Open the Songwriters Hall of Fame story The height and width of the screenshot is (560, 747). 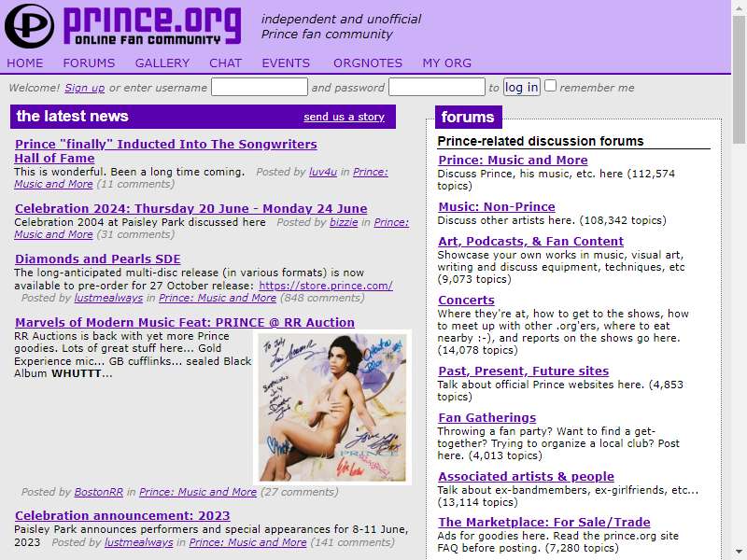166,151
